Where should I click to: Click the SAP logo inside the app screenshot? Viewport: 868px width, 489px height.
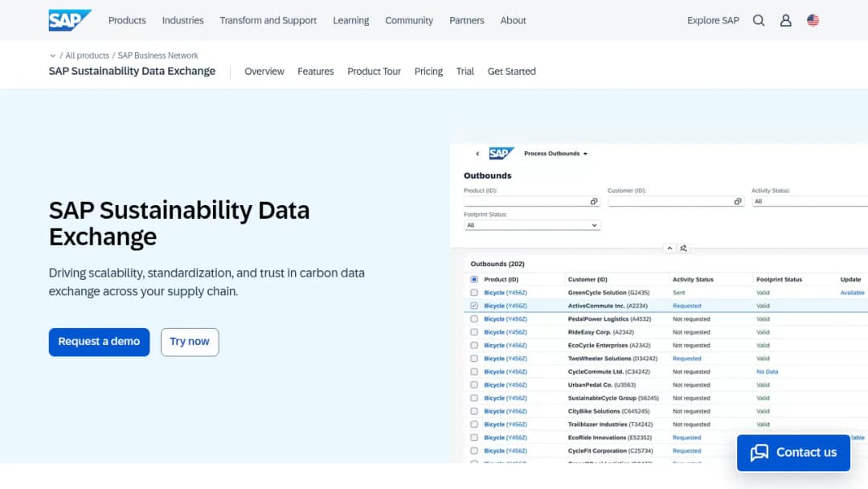[x=502, y=154]
